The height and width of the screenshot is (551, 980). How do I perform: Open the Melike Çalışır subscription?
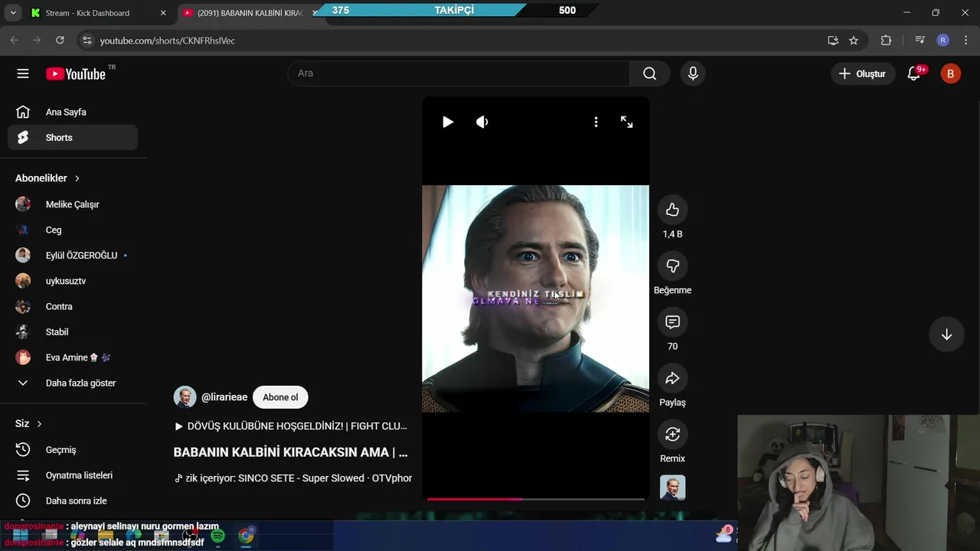[x=73, y=204]
